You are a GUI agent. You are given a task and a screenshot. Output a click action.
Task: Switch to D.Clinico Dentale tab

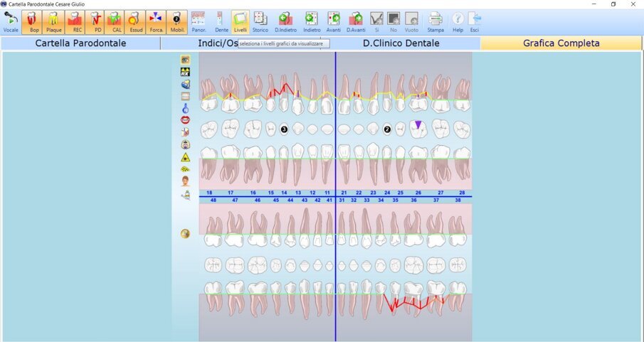[x=401, y=43]
